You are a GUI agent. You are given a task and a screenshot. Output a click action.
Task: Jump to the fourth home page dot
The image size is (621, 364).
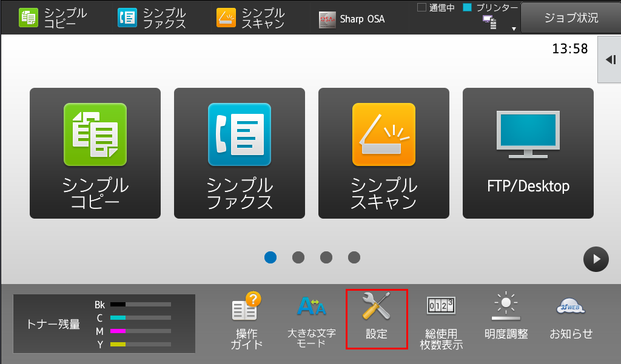(354, 257)
